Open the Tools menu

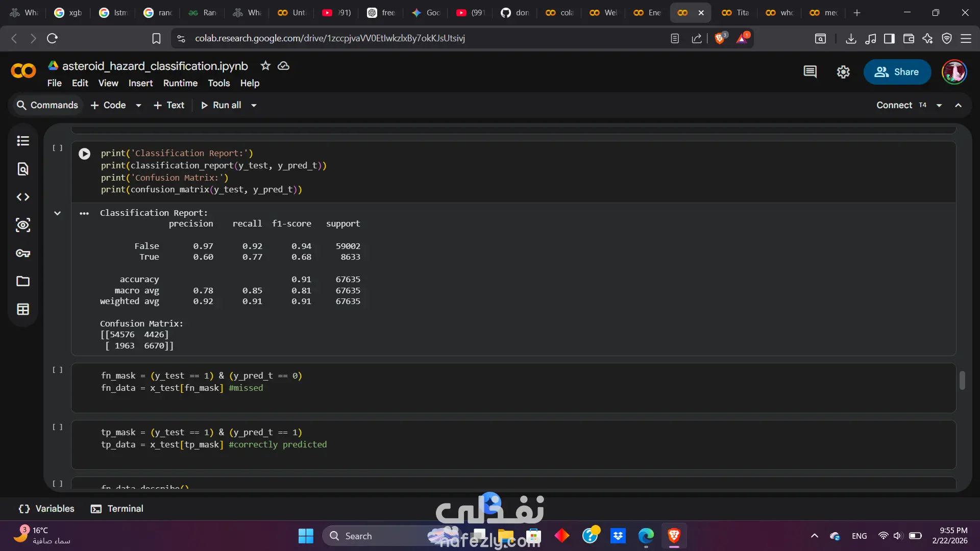[x=218, y=83]
